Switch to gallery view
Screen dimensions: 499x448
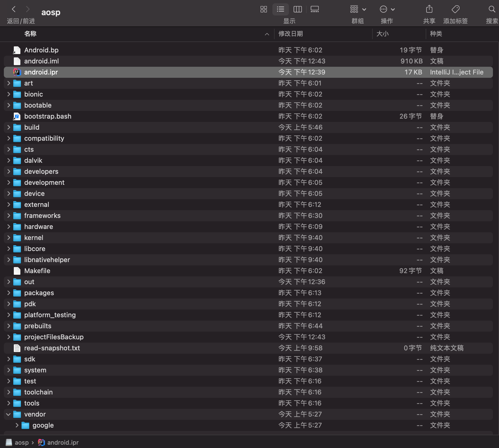315,9
